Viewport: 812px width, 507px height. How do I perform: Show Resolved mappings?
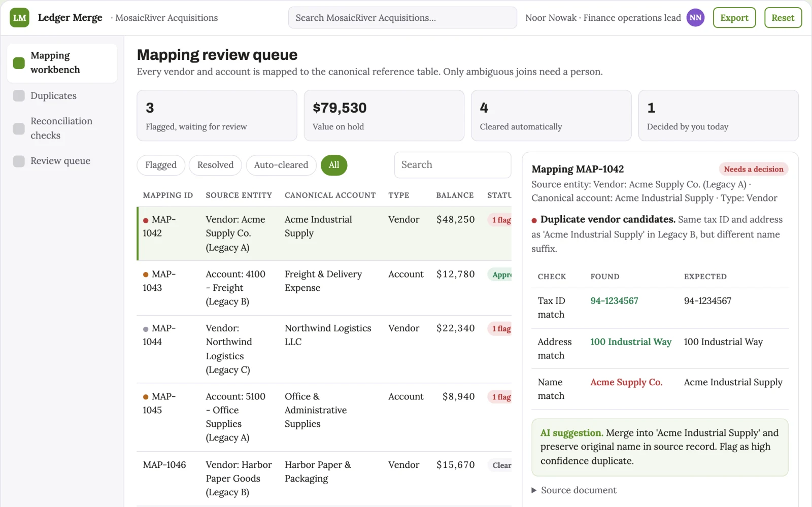(x=215, y=165)
